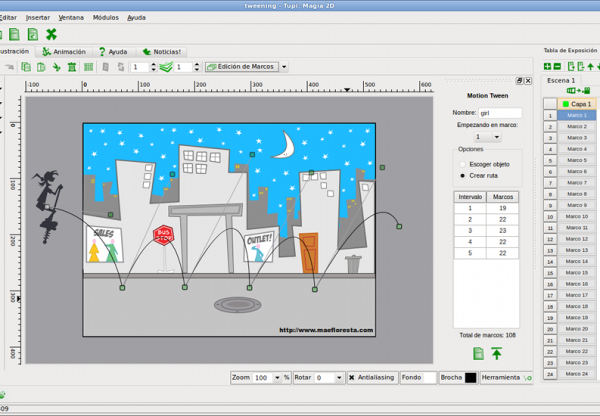Toggle the green Capa 1 visibility square
This screenshot has height=416, width=600.
coord(566,104)
